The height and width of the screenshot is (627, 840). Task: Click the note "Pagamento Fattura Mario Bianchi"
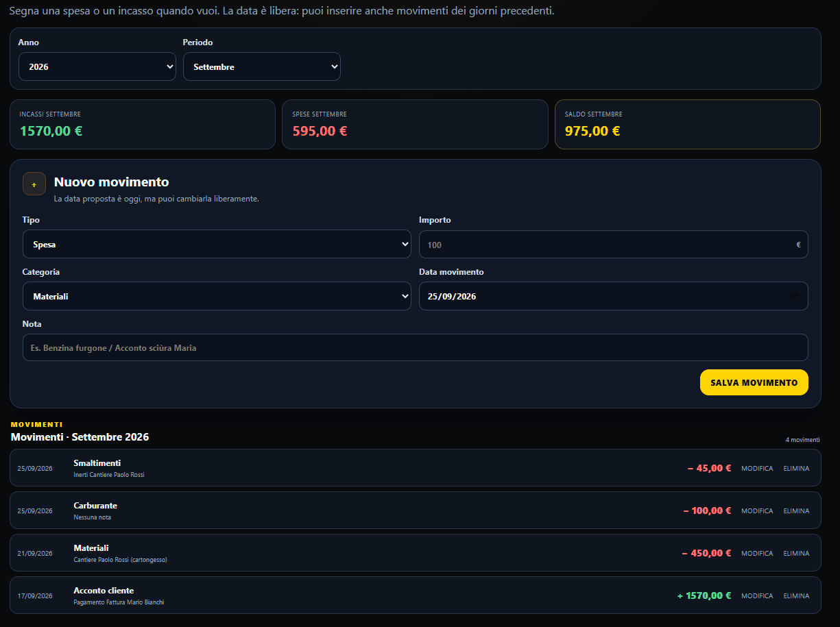click(119, 602)
